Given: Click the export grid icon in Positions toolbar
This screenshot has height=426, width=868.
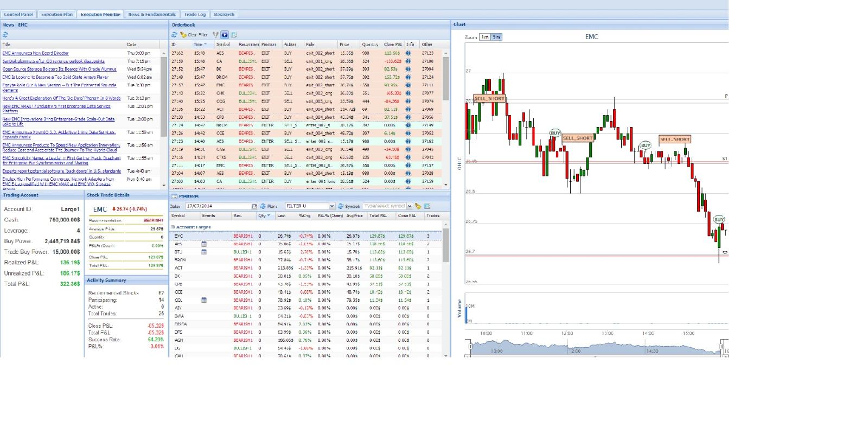Looking at the screenshot, I should click(x=427, y=206).
